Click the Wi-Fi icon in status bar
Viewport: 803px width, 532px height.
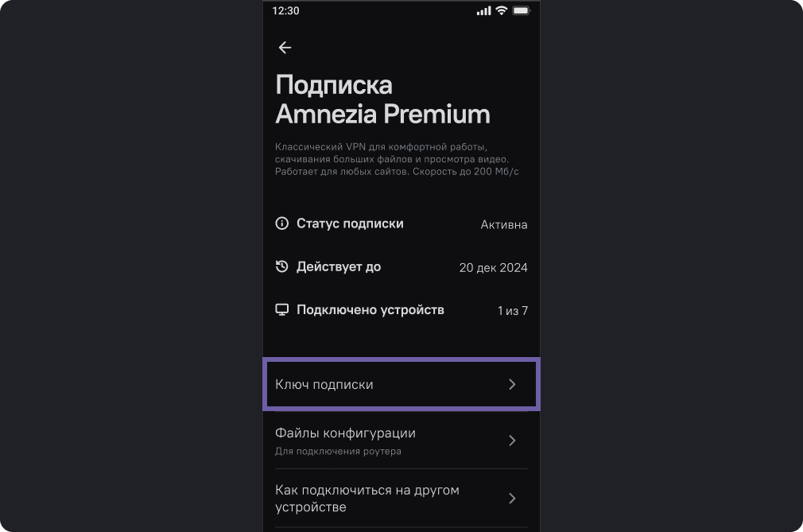[502, 10]
